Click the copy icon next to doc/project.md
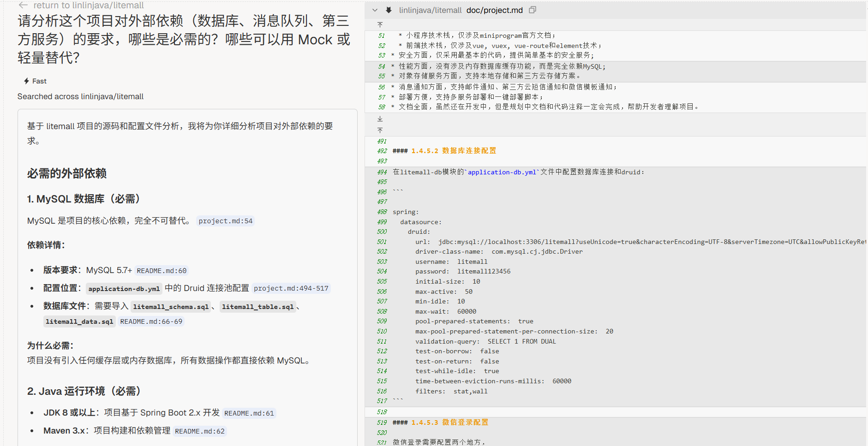Viewport: 868px width, 446px height. coord(533,10)
